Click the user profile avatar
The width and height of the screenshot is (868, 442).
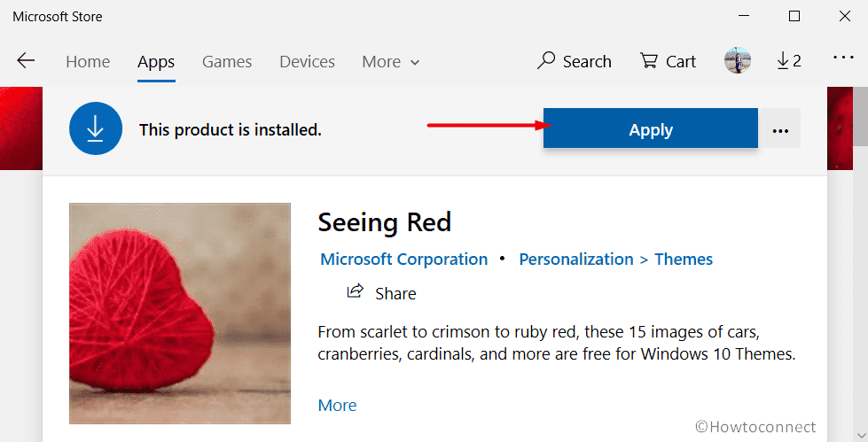click(738, 60)
